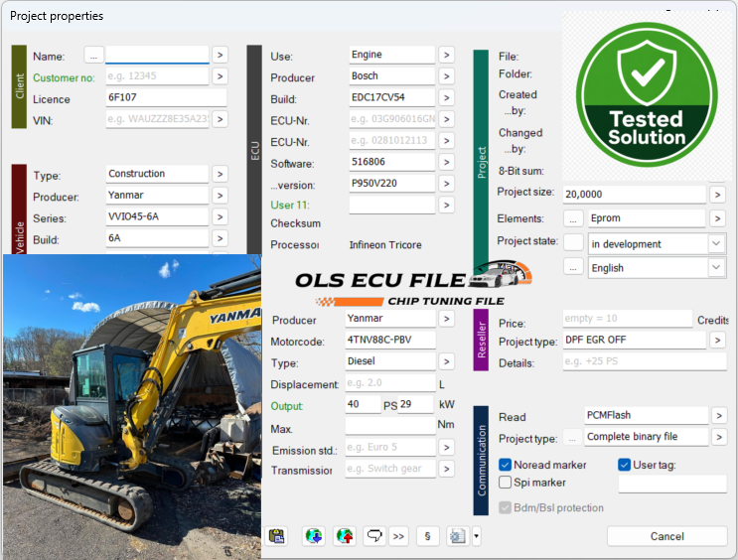Viewport: 738px width, 560px height.
Task: Click the User tag text field
Action: pyautogui.click(x=672, y=485)
